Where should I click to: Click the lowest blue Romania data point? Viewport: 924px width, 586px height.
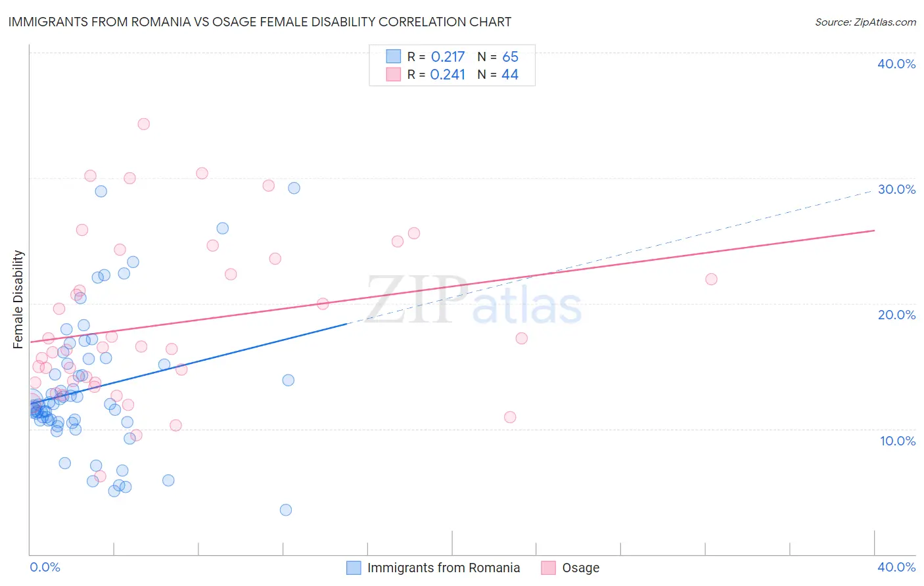(286, 510)
